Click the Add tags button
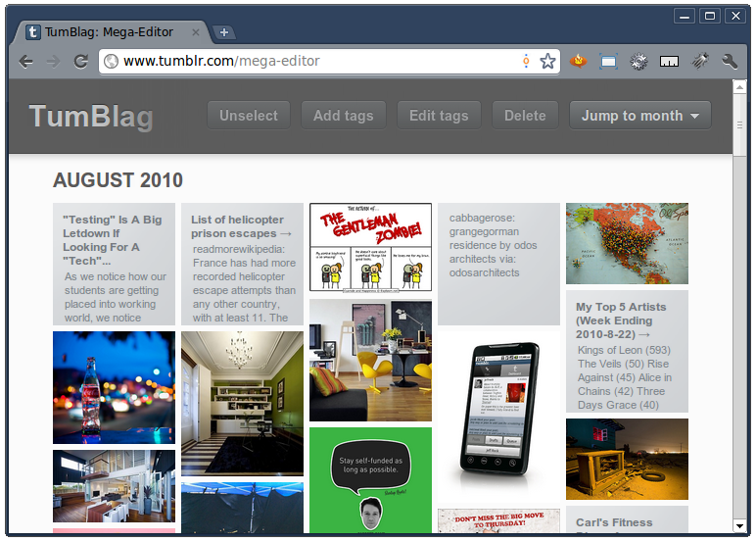Screen dimensions: 756x542 343,116
